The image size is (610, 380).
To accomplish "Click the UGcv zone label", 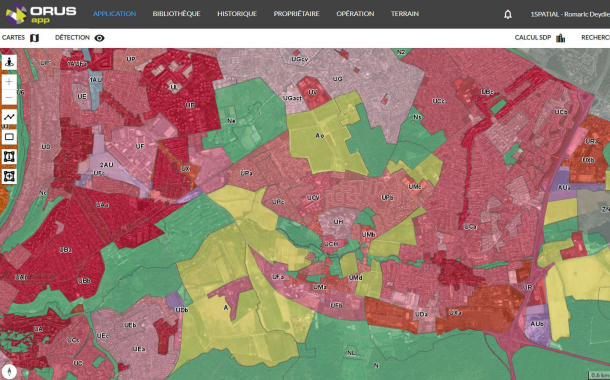I will pyautogui.click(x=300, y=59).
